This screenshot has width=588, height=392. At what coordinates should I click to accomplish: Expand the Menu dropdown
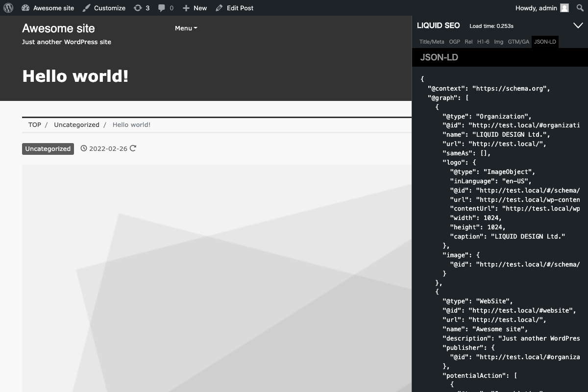186,28
